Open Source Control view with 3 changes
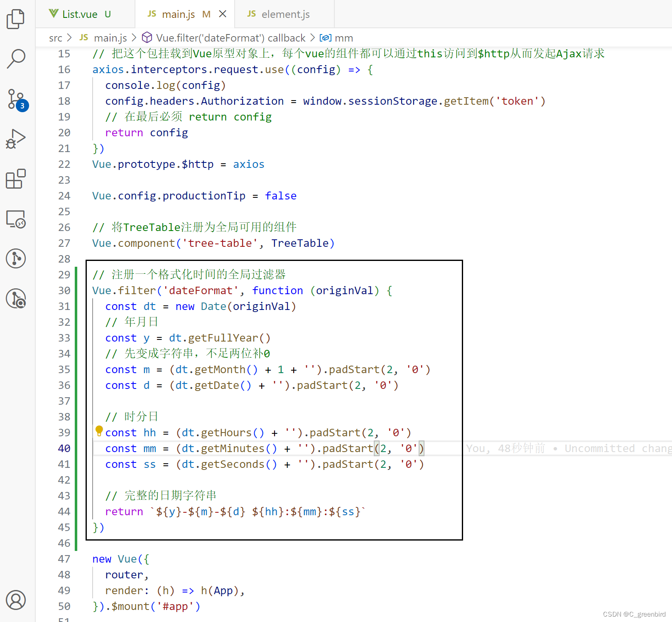This screenshot has width=672, height=622. [17, 100]
